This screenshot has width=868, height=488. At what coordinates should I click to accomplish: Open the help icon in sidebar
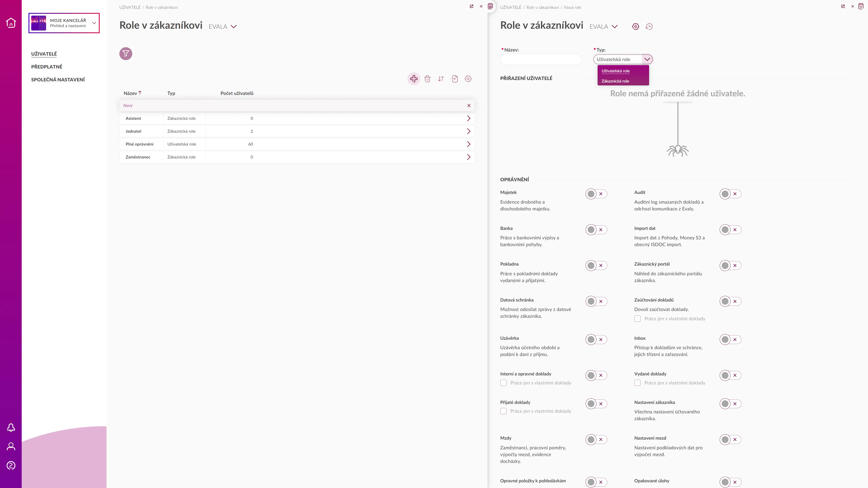coord(11,465)
